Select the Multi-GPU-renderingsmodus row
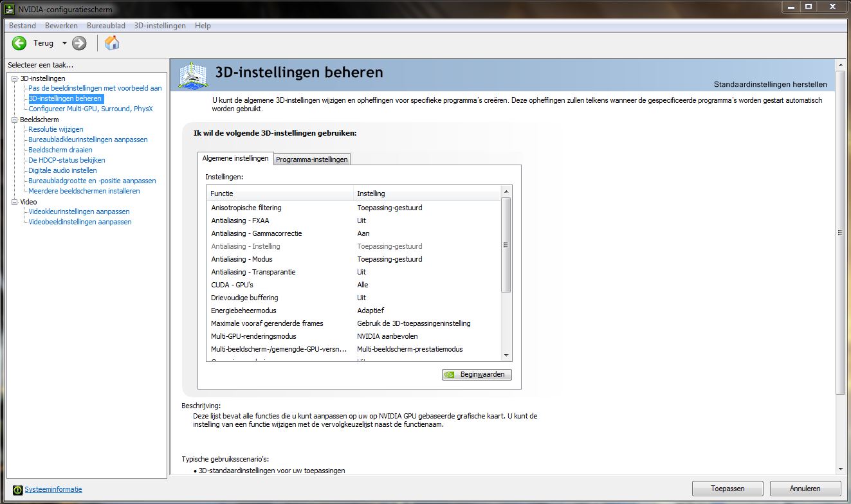Screen dimensions: 851x504 point(353,336)
